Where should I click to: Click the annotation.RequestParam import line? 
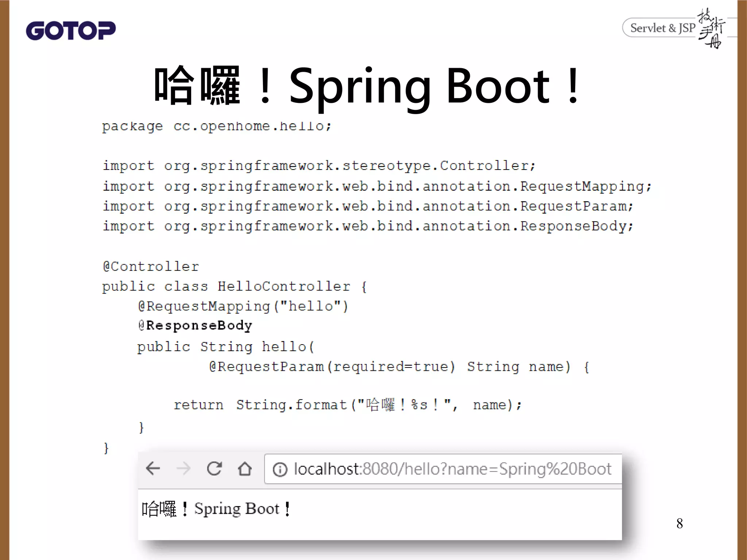pos(368,206)
